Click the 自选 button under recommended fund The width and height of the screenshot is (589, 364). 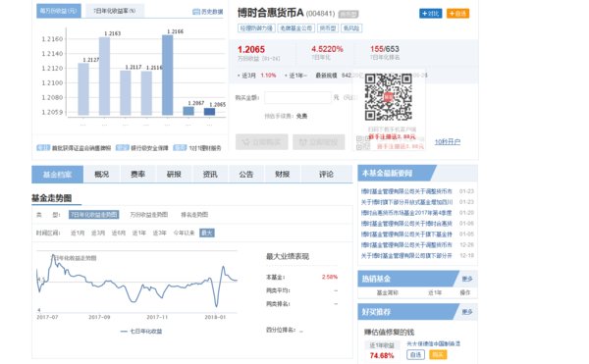pyautogui.click(x=415, y=354)
